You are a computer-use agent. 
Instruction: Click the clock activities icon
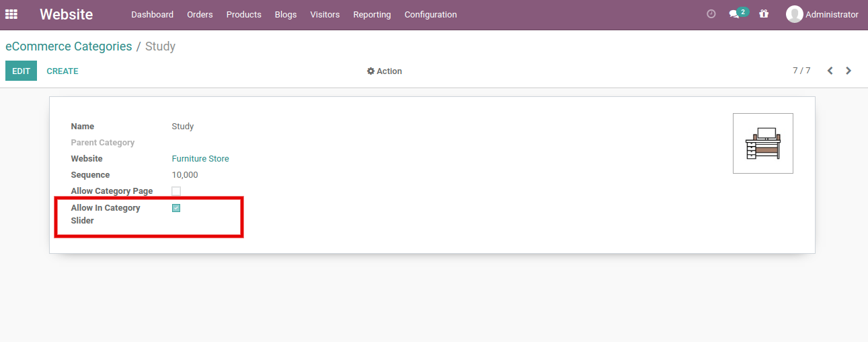(711, 14)
